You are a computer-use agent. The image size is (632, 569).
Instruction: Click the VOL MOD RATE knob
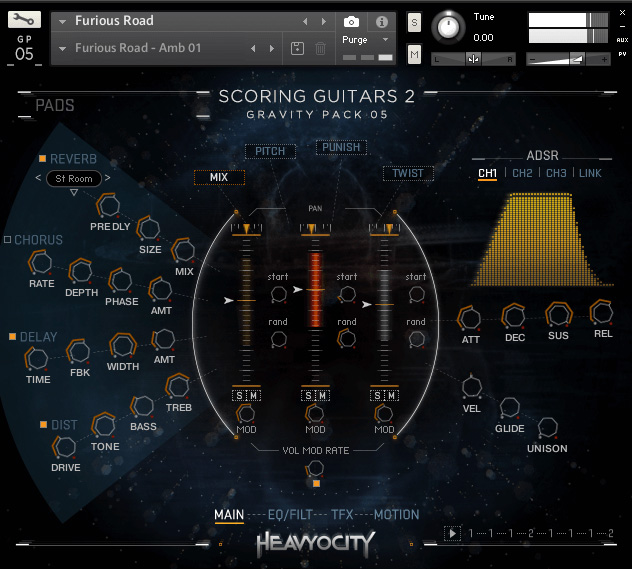315,469
